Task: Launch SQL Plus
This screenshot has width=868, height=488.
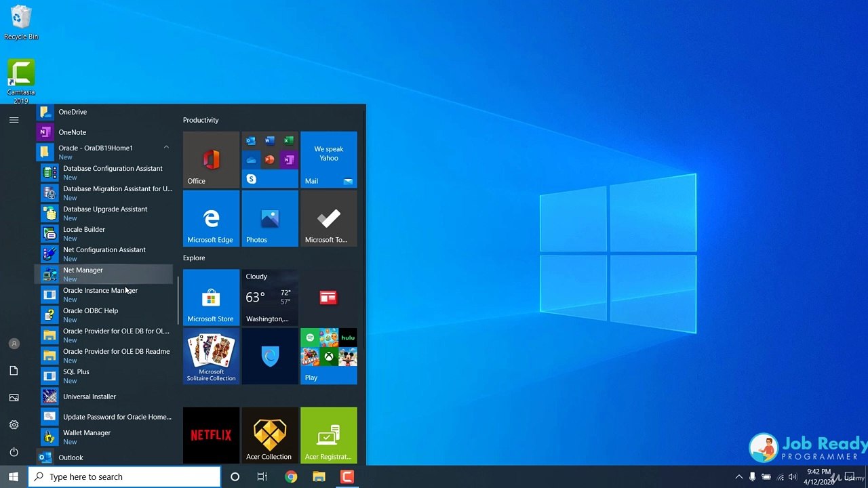Action: pos(104,376)
